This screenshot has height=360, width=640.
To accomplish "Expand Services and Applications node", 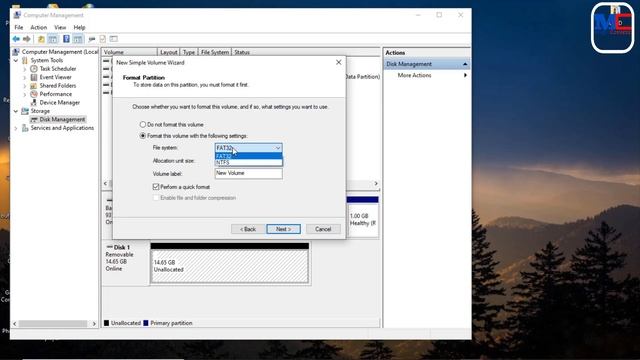I will pos(16,128).
